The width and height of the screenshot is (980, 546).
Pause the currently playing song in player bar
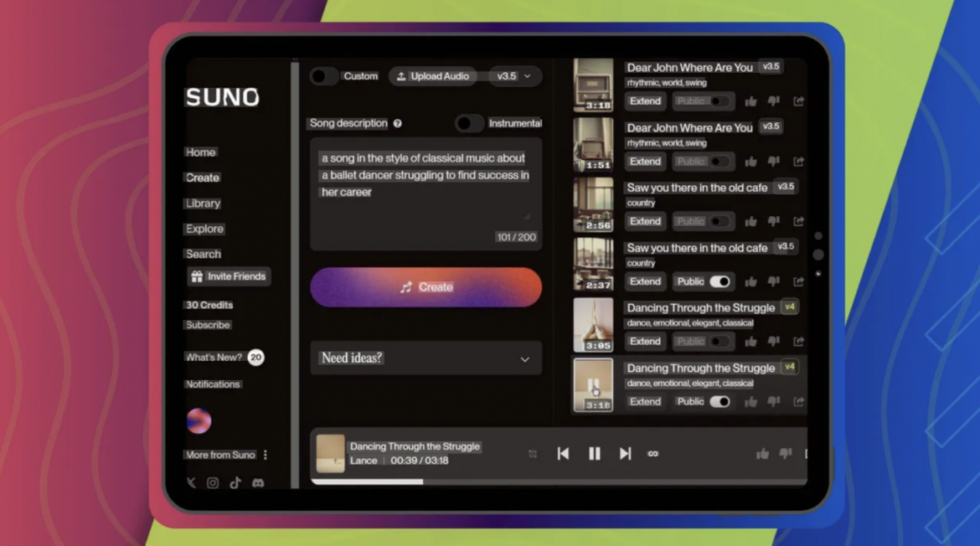click(594, 453)
